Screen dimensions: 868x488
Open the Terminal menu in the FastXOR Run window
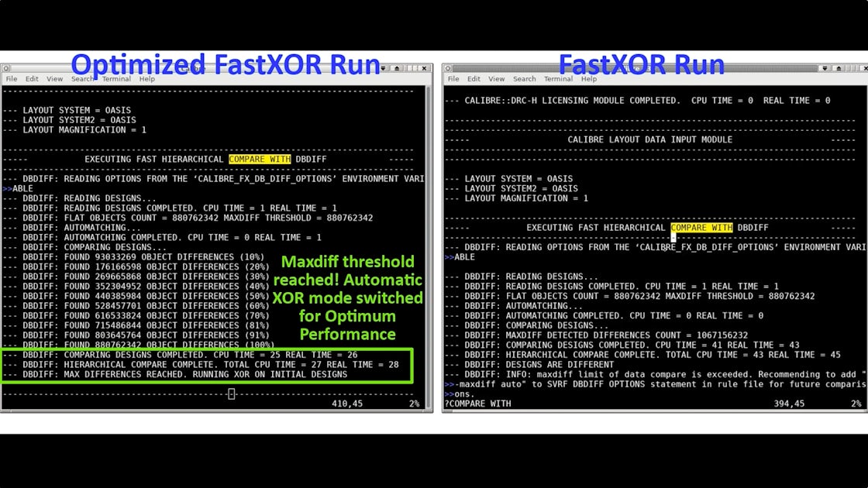point(559,78)
